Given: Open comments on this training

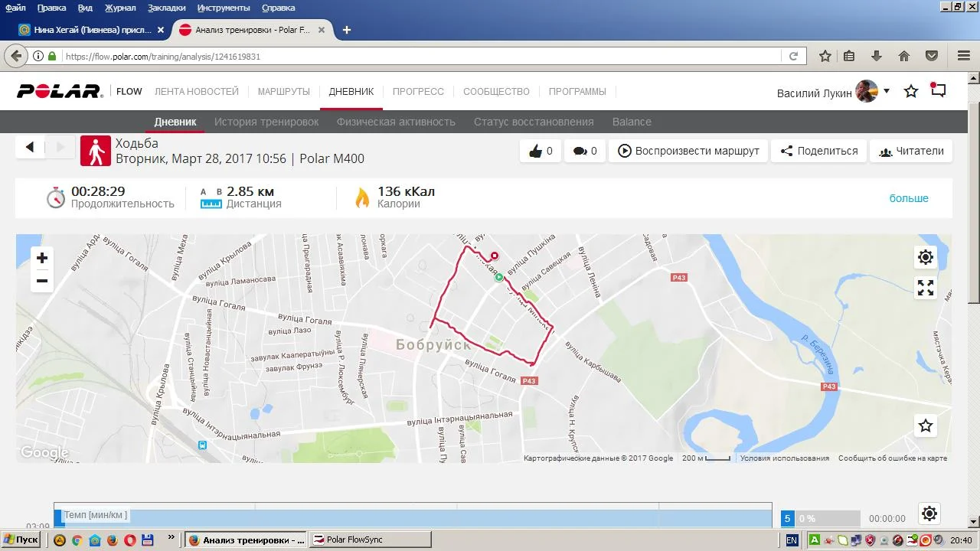Looking at the screenshot, I should [x=585, y=151].
